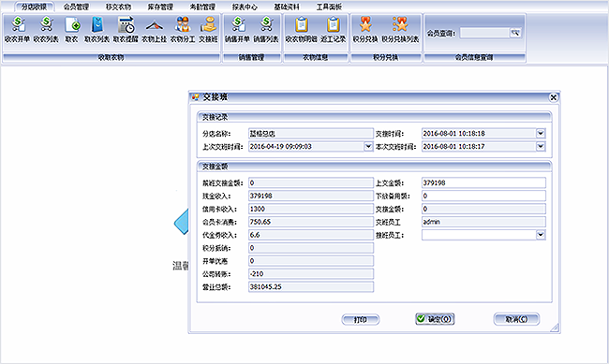The image size is (609, 364).
Task: Open the 工具面板 tab
Action: pos(329,7)
